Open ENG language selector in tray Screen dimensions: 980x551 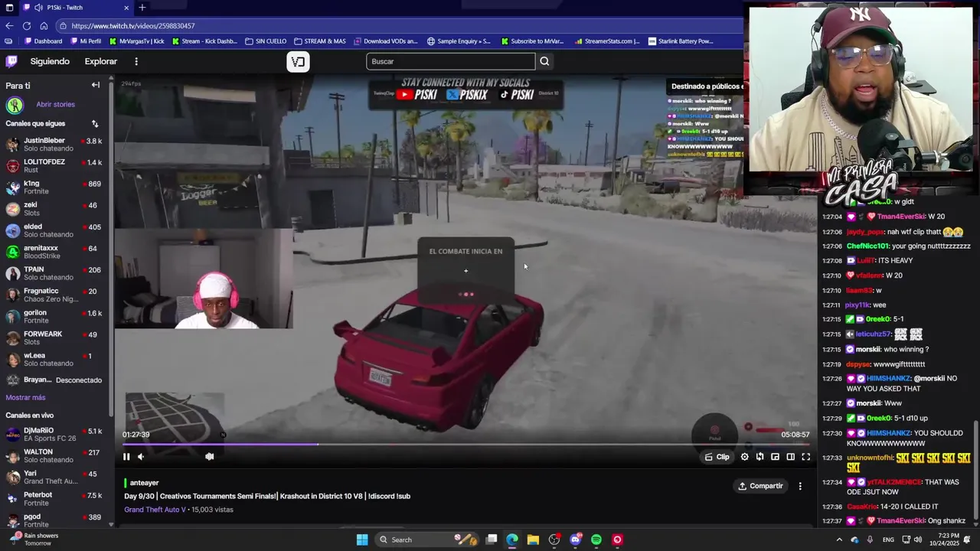click(888, 540)
